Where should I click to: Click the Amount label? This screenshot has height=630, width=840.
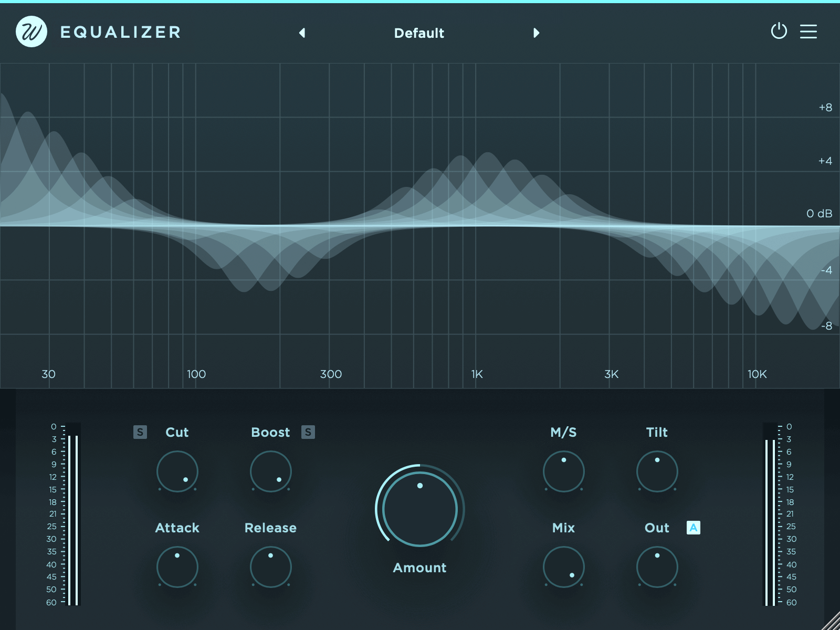(x=419, y=568)
